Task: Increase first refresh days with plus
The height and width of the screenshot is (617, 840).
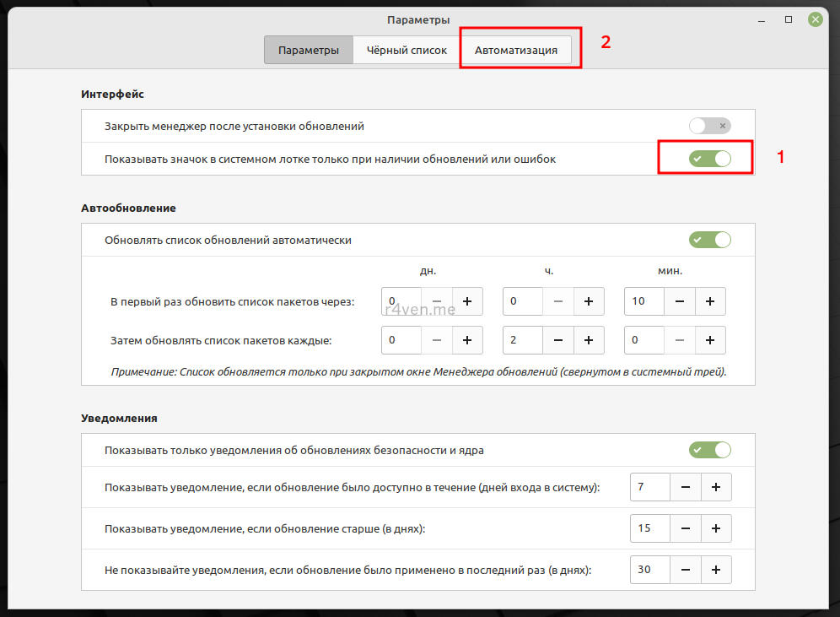Action: [x=466, y=301]
